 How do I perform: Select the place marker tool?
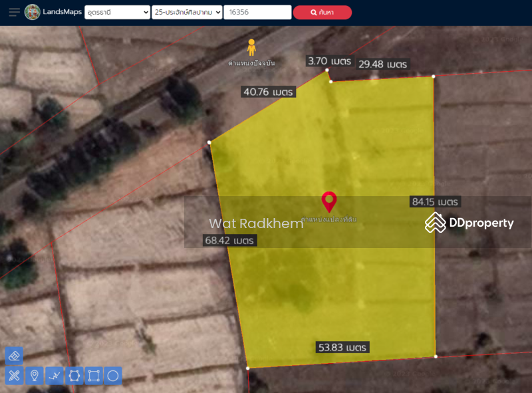pyautogui.click(x=34, y=376)
